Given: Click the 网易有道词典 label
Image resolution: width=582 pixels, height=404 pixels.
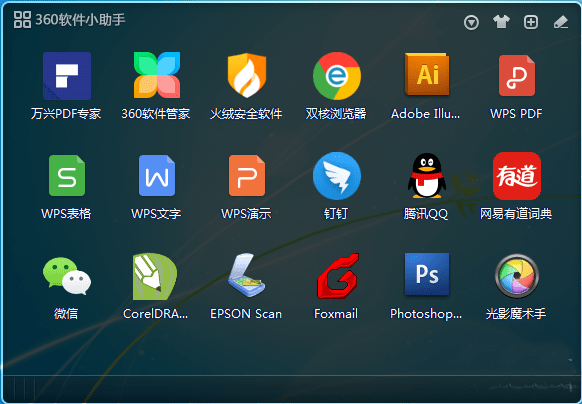Looking at the screenshot, I should pos(516,214).
